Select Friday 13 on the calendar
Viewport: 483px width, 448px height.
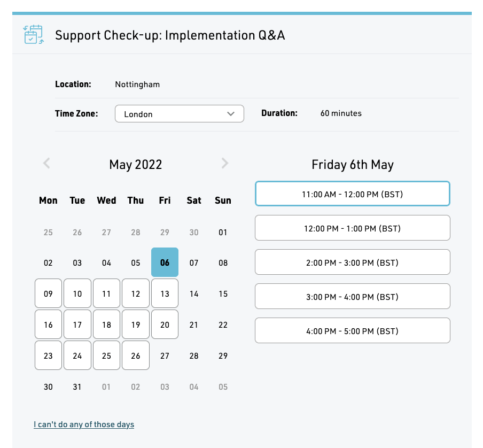tap(165, 293)
